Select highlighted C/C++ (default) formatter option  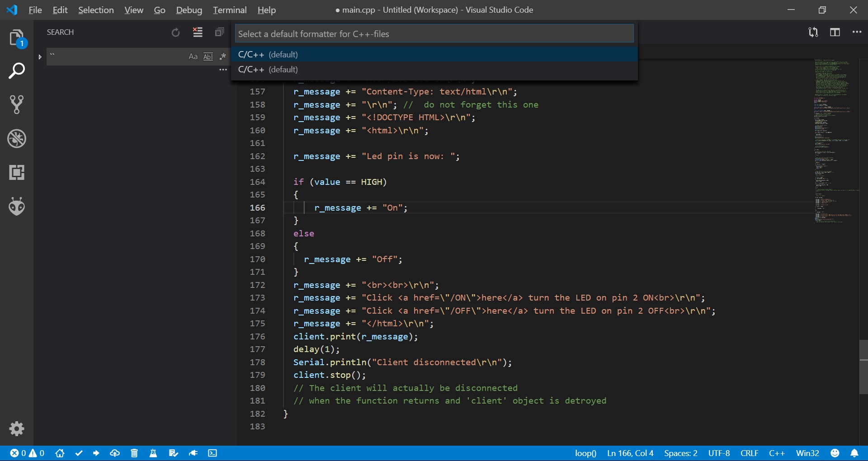[x=434, y=54]
